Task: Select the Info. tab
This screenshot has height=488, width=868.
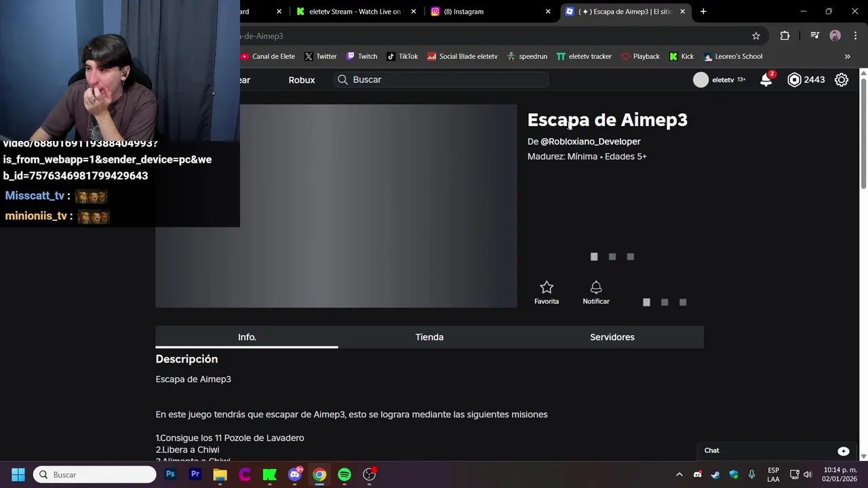Action: pos(247,337)
